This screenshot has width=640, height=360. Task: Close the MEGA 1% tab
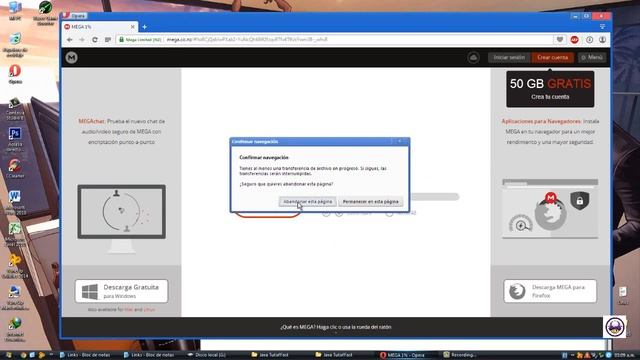point(133,27)
